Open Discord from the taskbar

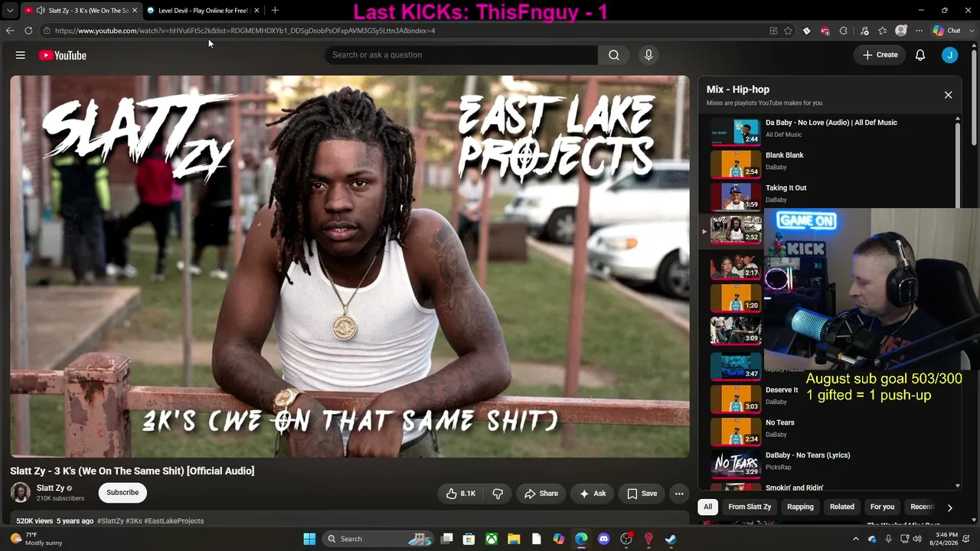[603, 539]
